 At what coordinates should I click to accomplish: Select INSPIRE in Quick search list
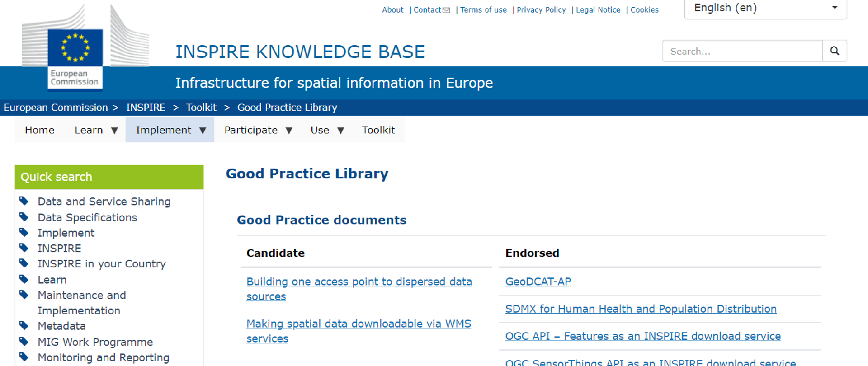click(x=59, y=249)
